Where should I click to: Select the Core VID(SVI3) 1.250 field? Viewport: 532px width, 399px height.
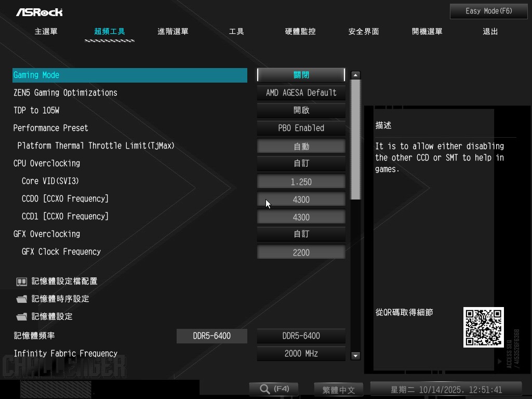[x=301, y=182]
